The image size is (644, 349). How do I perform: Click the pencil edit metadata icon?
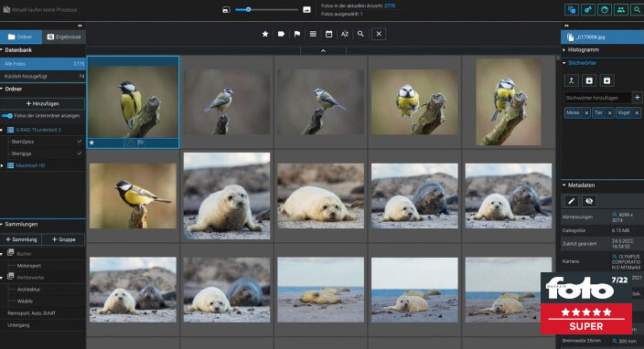(x=572, y=201)
